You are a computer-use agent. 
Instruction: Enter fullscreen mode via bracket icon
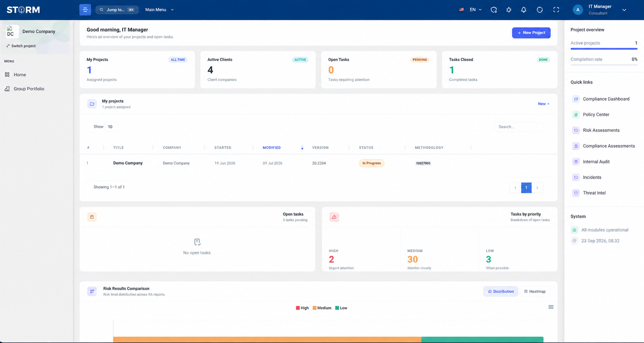(x=556, y=10)
